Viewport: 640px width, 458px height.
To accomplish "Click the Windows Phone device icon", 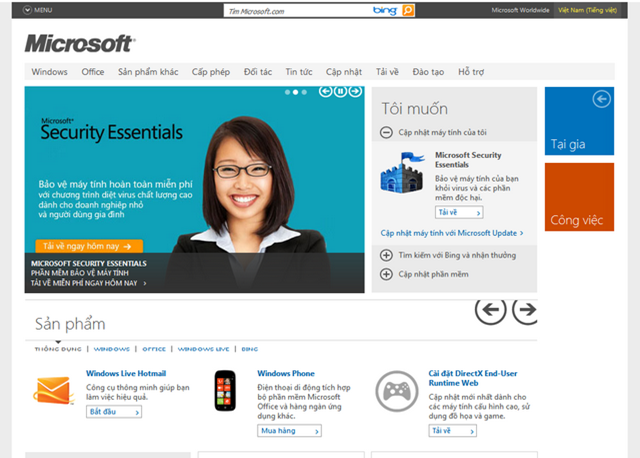I will click(225, 390).
